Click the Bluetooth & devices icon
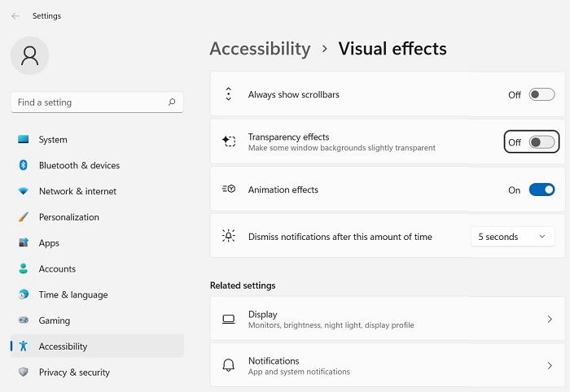The image size is (570, 392). (24, 165)
